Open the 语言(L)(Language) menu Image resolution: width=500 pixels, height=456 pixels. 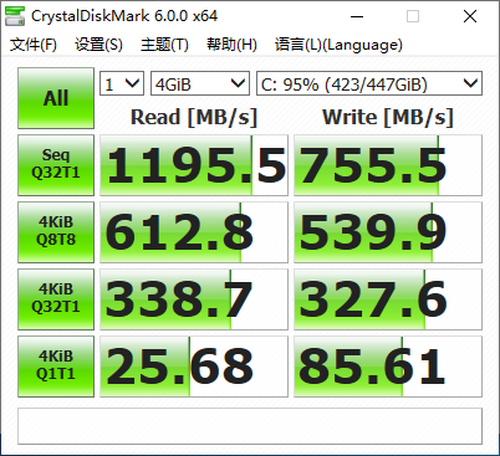pyautogui.click(x=339, y=44)
